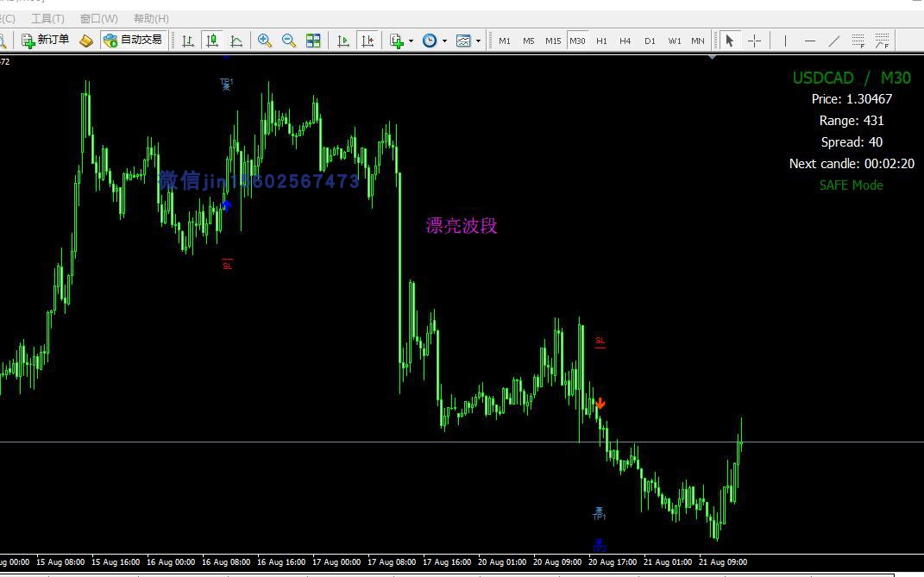Expand the templates dropdown arrow
This screenshot has width=924, height=577.
tap(478, 41)
